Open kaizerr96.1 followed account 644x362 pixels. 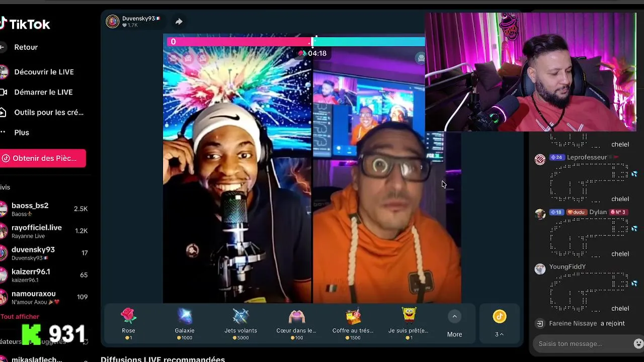tap(44, 276)
